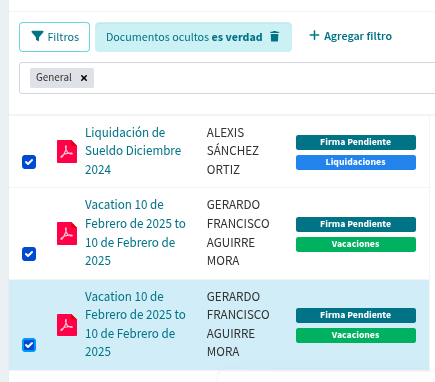The width and height of the screenshot is (435, 382).
Task: Remove the General tag with its x
Action: 84,78
